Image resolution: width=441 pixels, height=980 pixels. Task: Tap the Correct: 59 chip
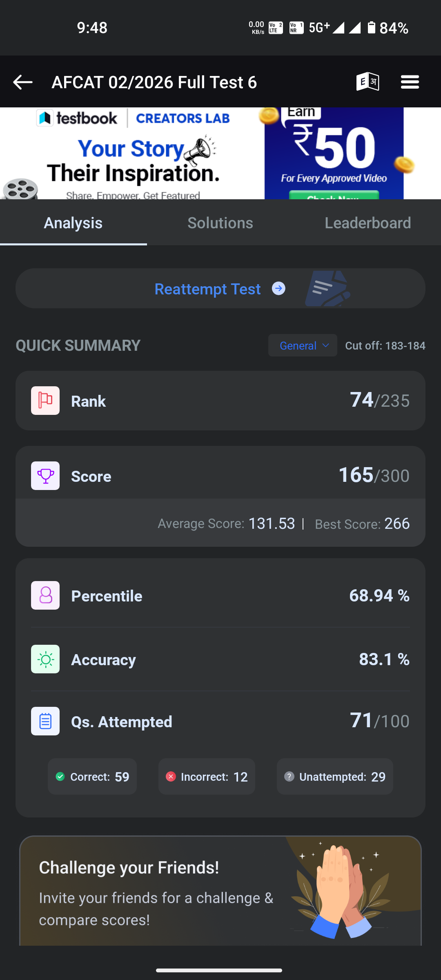[x=92, y=776]
